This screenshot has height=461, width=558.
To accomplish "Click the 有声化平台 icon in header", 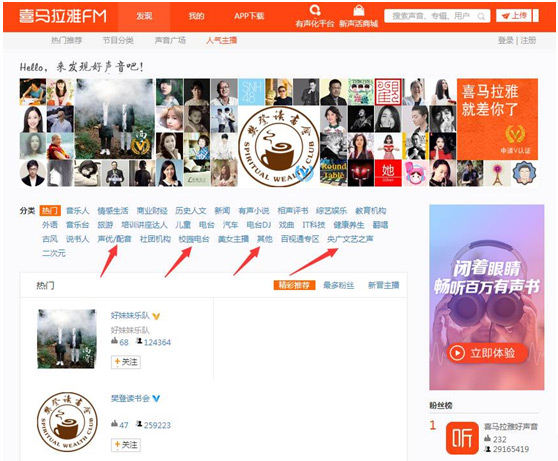I will click(315, 11).
